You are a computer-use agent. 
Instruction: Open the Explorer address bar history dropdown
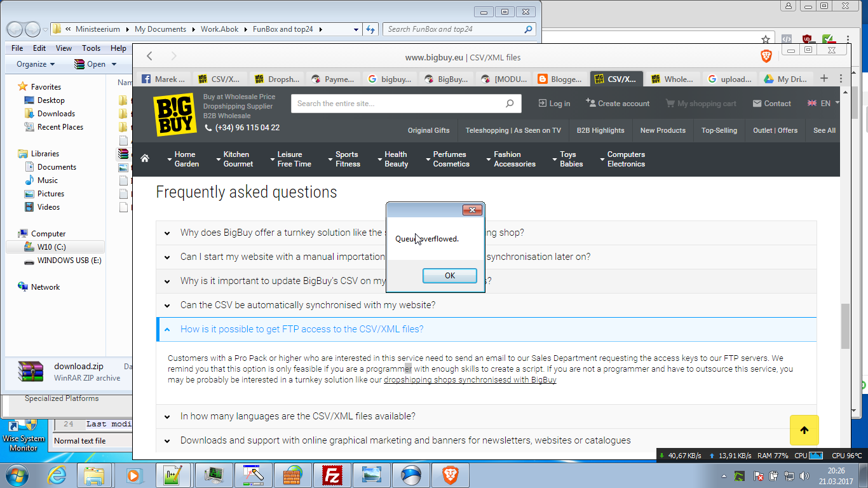pyautogui.click(x=356, y=29)
